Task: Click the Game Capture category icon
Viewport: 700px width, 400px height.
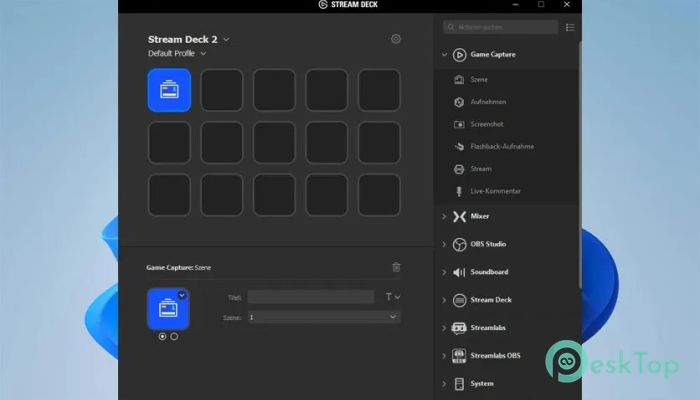Action: (459, 54)
